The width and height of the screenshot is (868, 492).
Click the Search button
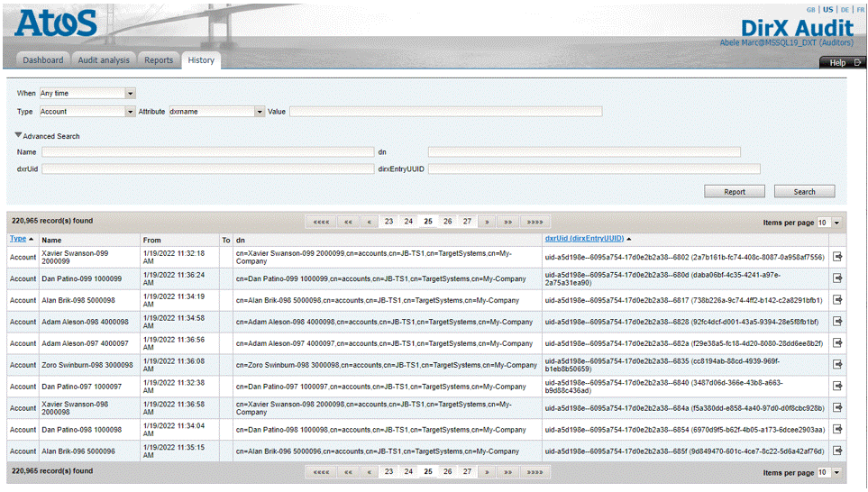[804, 191]
